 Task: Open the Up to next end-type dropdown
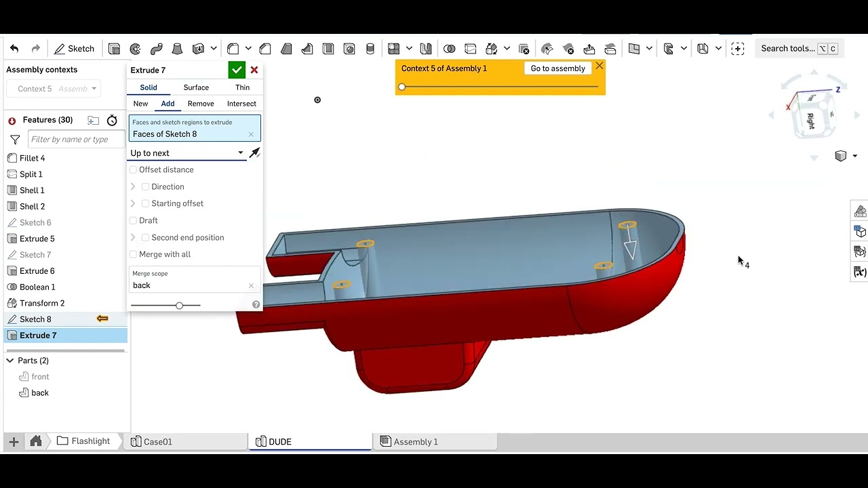click(x=187, y=153)
